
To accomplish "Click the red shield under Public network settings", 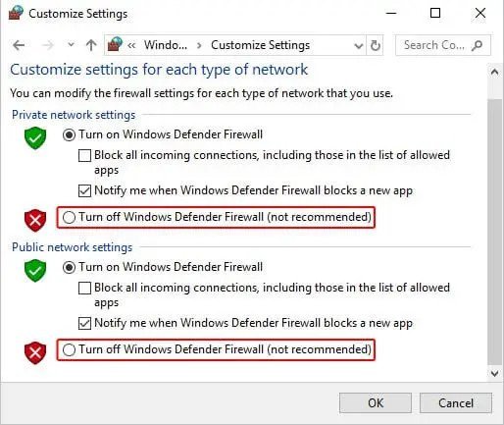I will (x=35, y=352).
